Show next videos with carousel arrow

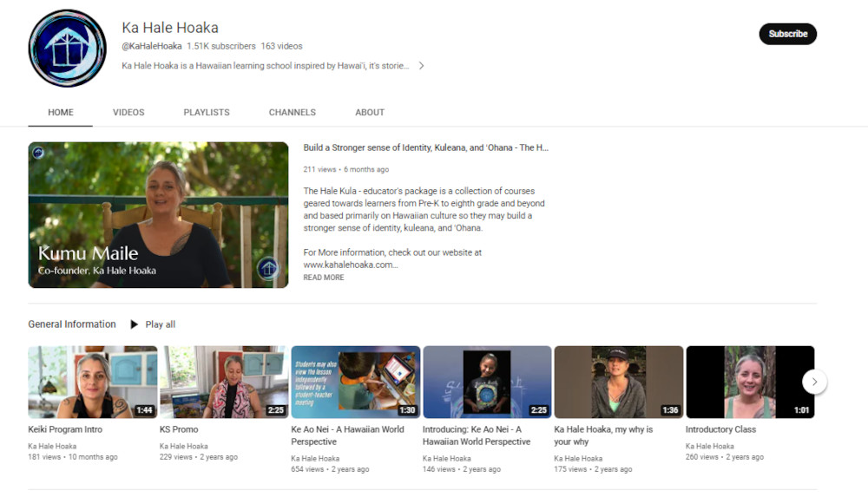coord(814,382)
